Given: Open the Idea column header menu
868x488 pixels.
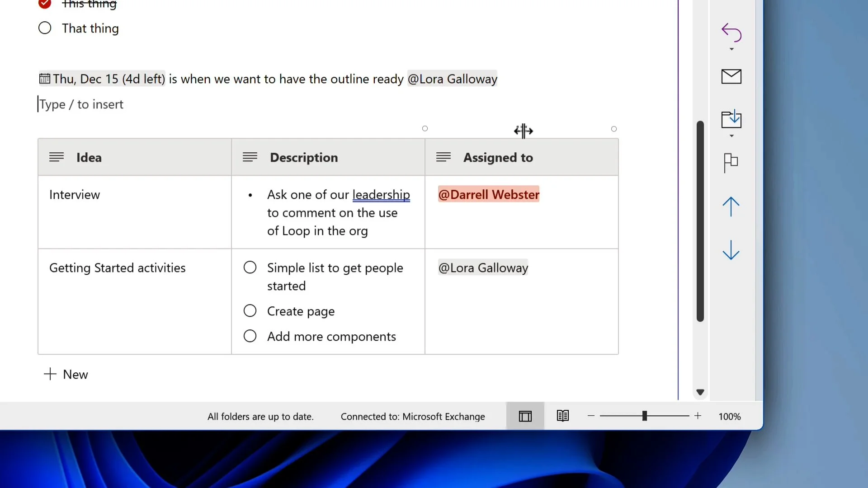Looking at the screenshot, I should click(56, 157).
